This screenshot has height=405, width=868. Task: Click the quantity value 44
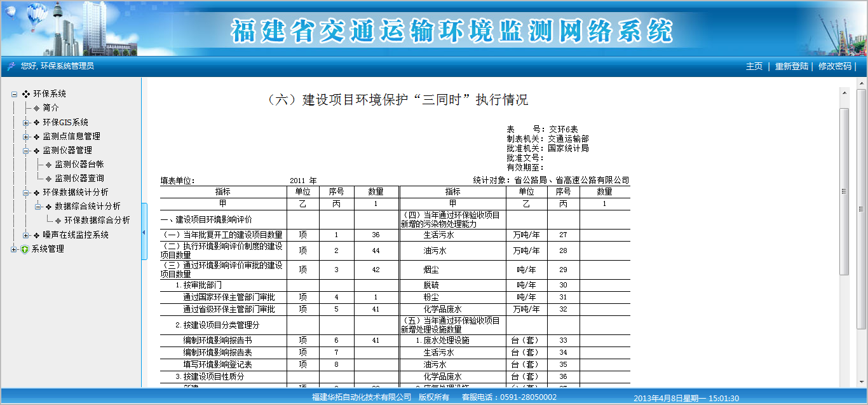point(376,251)
